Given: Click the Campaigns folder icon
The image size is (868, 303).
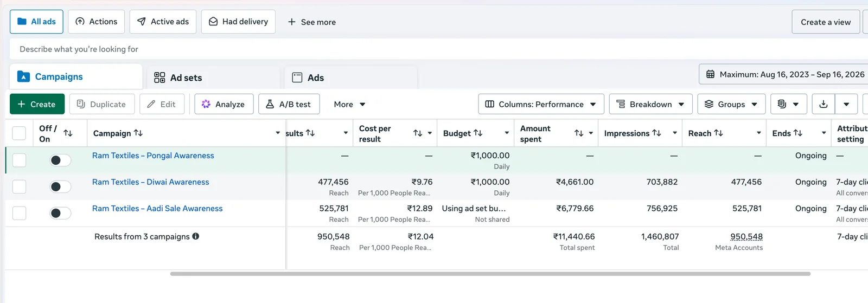Looking at the screenshot, I should [23, 76].
